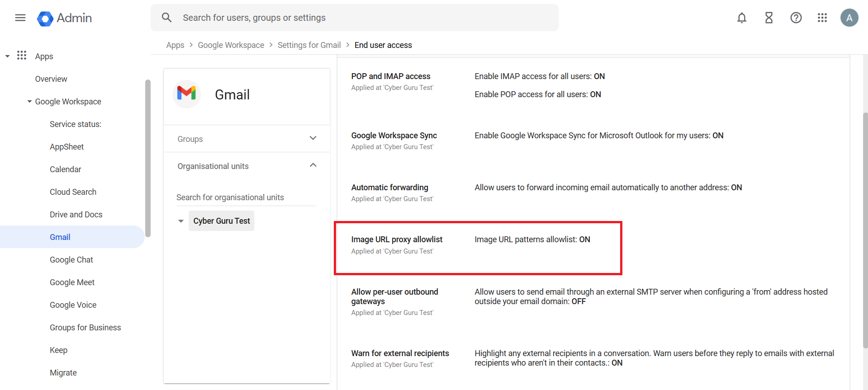This screenshot has height=390, width=868.
Task: Collapse the Organisational units chevron
Action: pos(313,165)
